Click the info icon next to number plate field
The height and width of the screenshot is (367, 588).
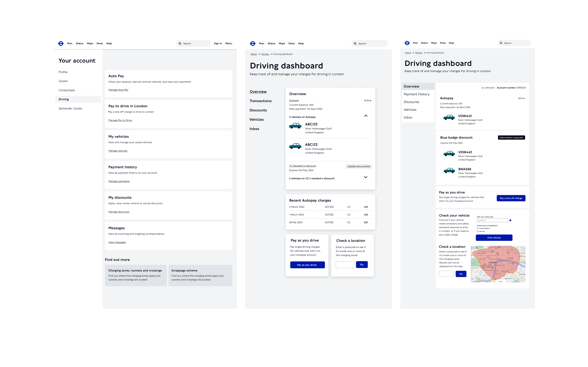510,220
